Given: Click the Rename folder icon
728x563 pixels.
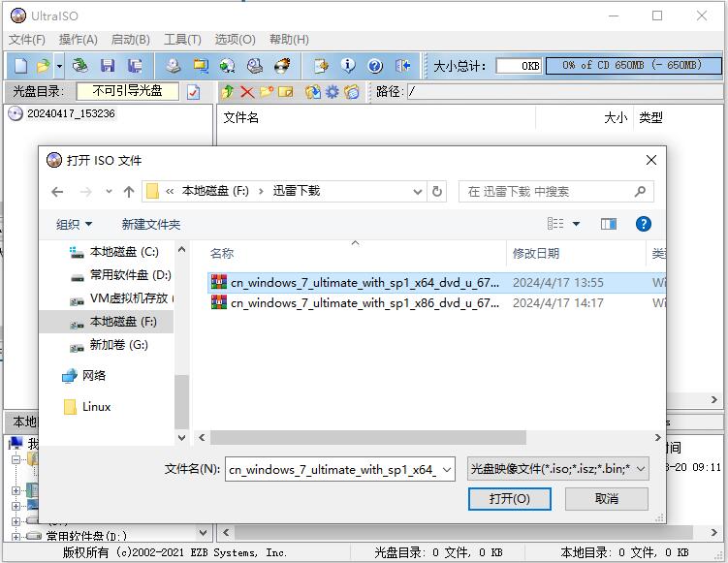Looking at the screenshot, I should [x=286, y=92].
